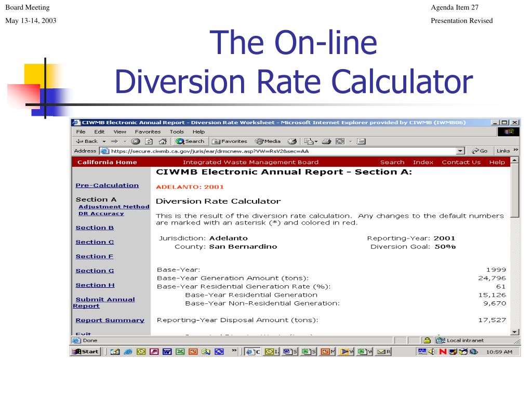
Task: Click the Windows logo throbber icon
Action: pyautogui.click(x=508, y=131)
